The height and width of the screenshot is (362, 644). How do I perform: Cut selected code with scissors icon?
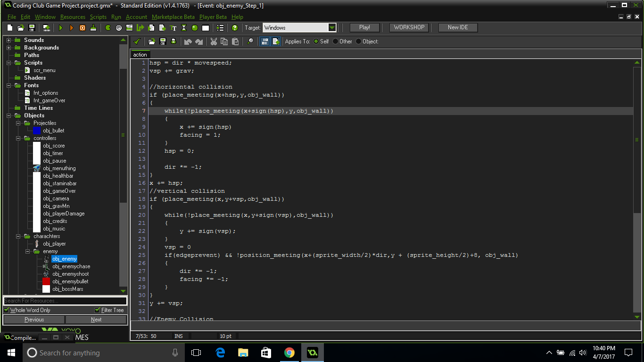[213, 41]
